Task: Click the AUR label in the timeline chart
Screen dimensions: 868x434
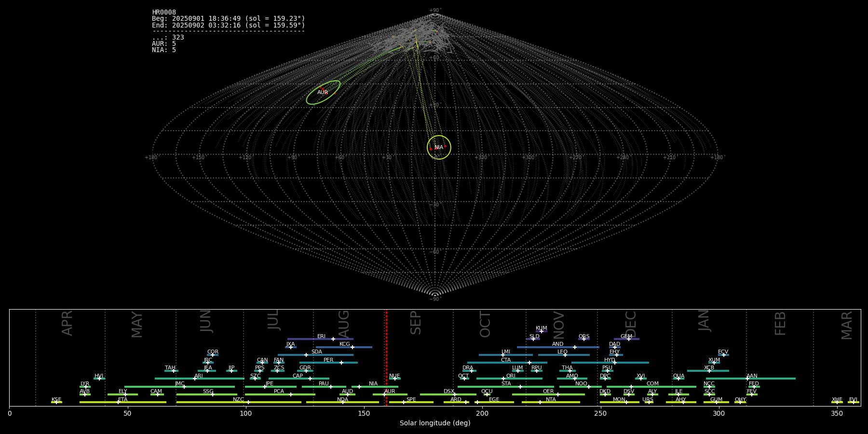Action: pos(390,392)
